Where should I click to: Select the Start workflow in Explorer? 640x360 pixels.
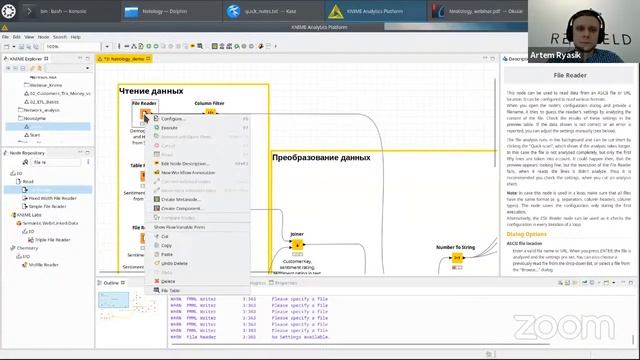click(35, 135)
